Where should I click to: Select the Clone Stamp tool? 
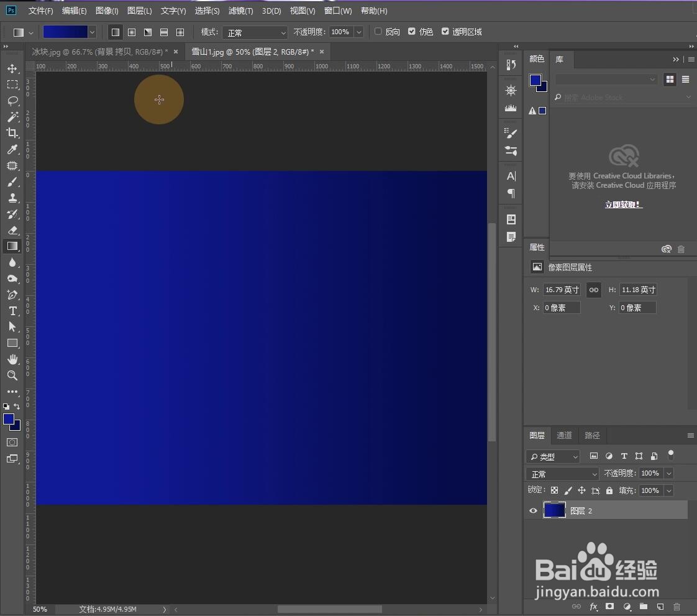12,198
